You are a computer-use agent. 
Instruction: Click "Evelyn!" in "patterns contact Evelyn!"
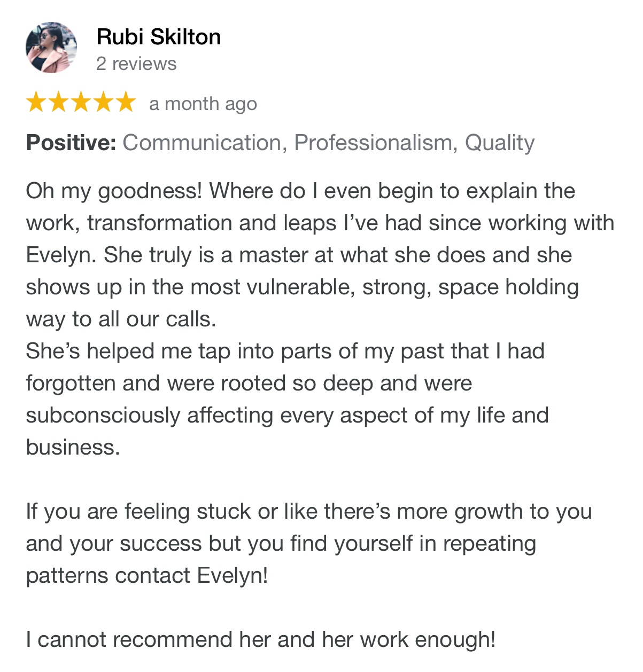click(233, 575)
